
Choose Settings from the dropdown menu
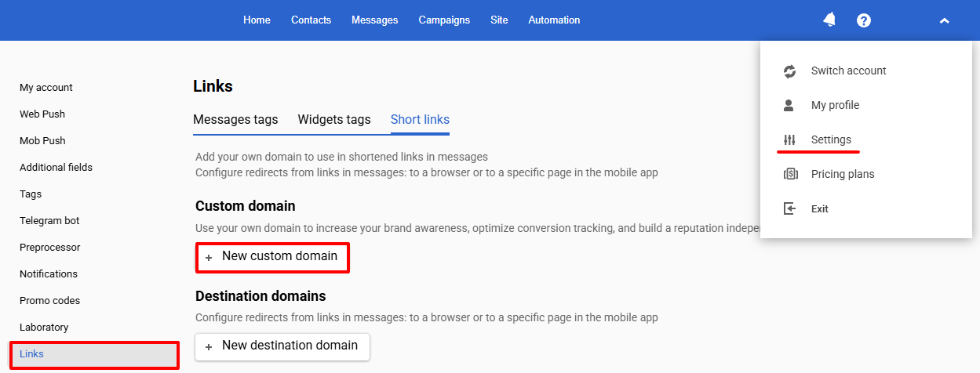click(831, 139)
